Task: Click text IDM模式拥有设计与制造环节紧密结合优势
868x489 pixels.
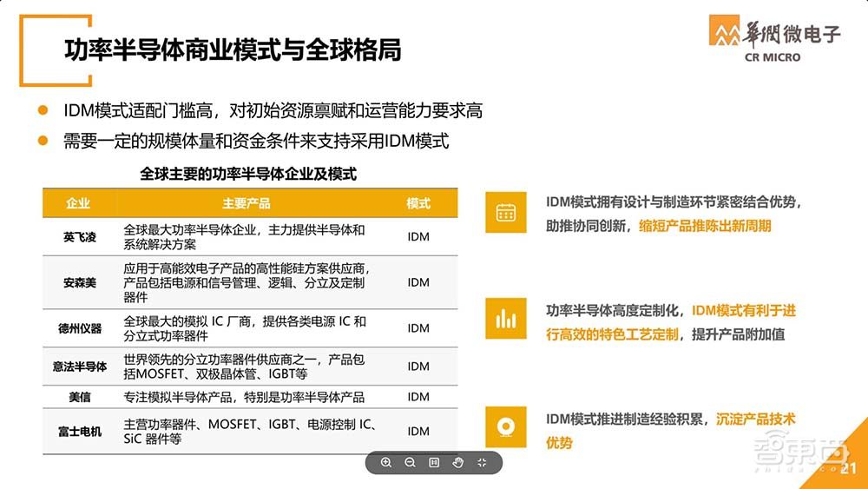Action: [x=674, y=202]
